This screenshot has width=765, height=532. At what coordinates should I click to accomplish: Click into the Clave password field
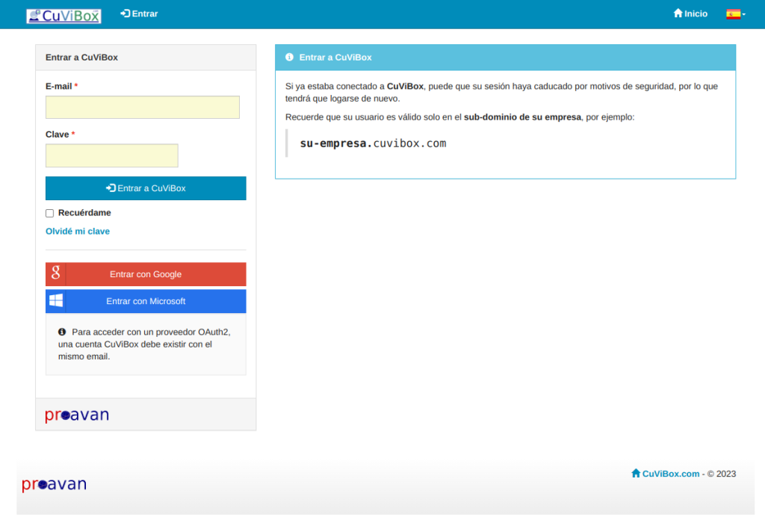point(112,155)
